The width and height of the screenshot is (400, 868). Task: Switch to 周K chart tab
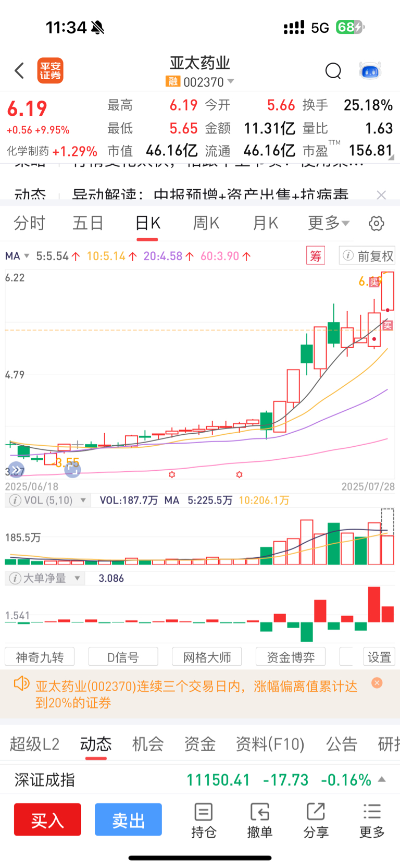point(206,223)
